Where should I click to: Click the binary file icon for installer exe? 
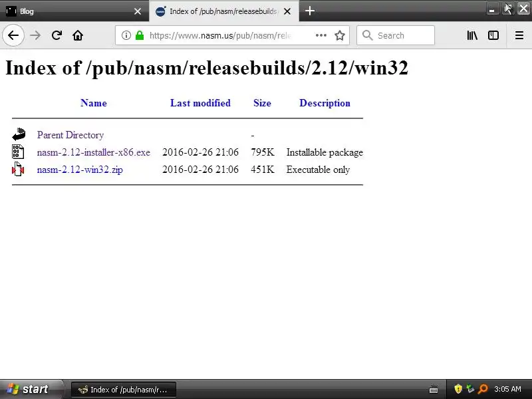pyautogui.click(x=18, y=152)
